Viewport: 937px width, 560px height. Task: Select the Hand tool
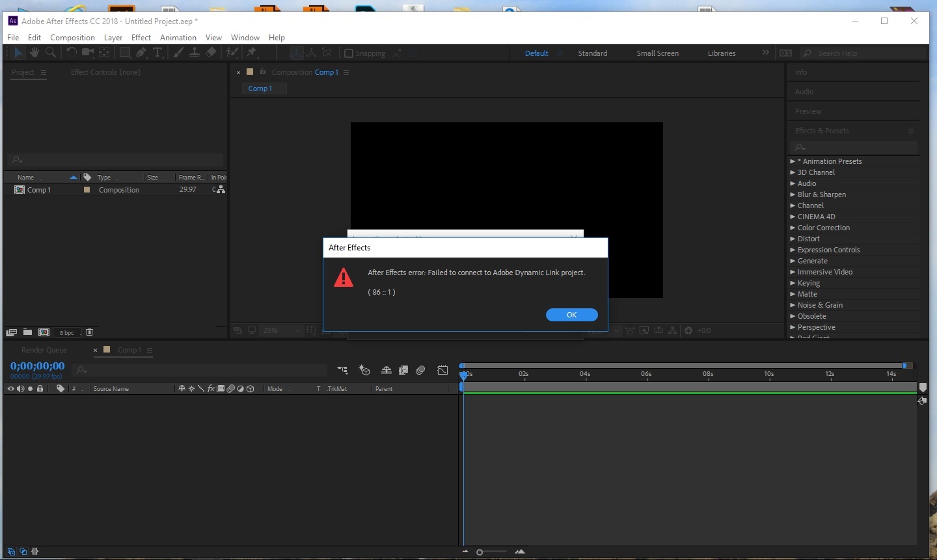(x=34, y=53)
